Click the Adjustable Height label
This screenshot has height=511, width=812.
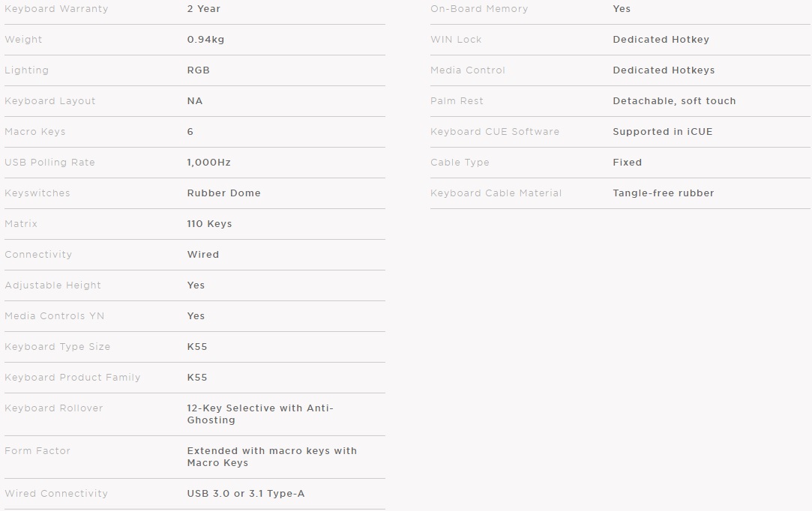coord(52,285)
